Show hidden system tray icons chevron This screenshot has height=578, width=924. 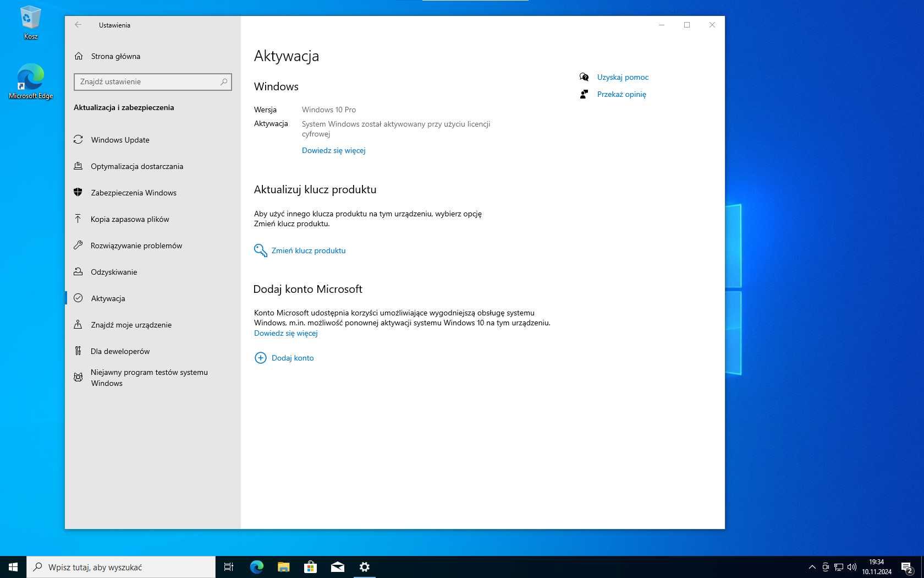[x=812, y=567]
